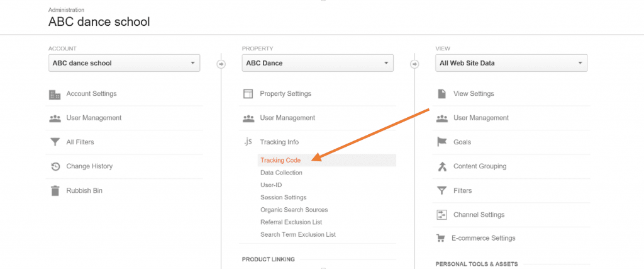Open the All Web Site Data view dropdown
Viewport: 644px width, 269px height.
pos(511,64)
